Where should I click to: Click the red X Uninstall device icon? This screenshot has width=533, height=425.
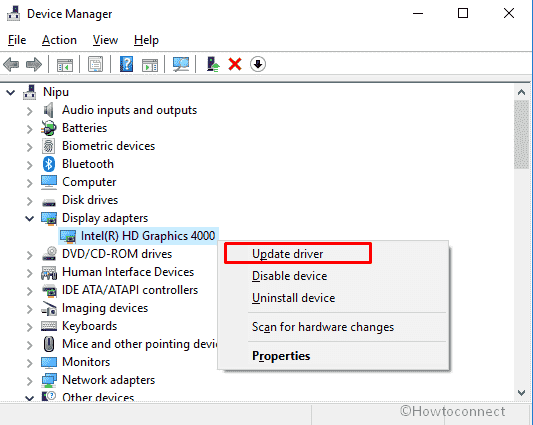235,64
